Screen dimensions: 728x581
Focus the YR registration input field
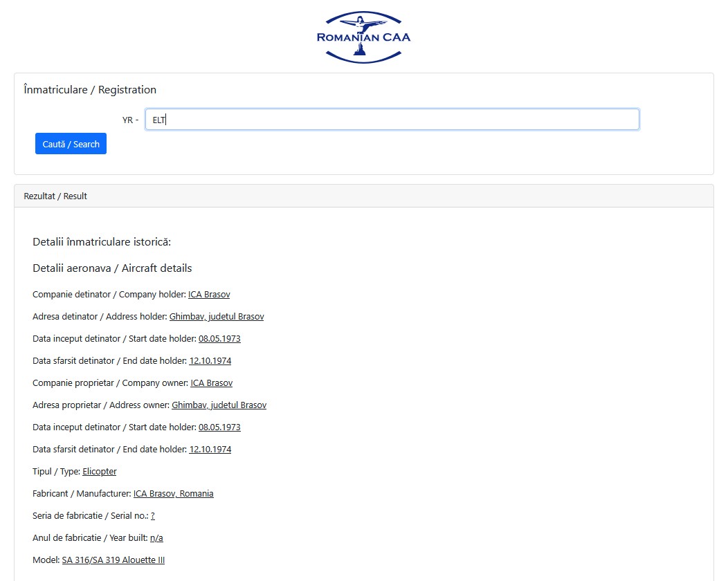(392, 120)
